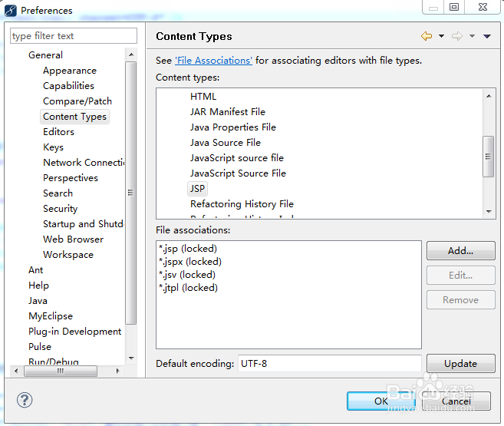Confirm with the OK button
Image resolution: width=504 pixels, height=426 pixels.
[381, 401]
